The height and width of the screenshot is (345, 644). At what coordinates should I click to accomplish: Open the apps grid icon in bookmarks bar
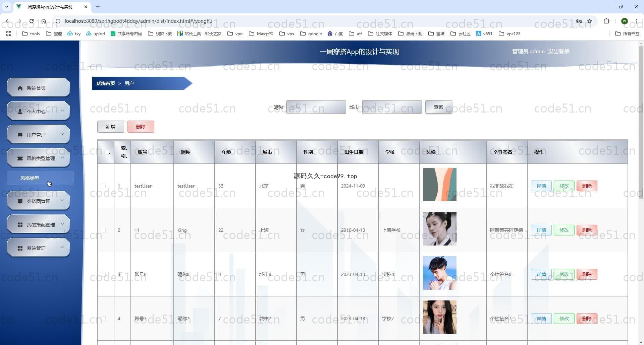(9, 33)
